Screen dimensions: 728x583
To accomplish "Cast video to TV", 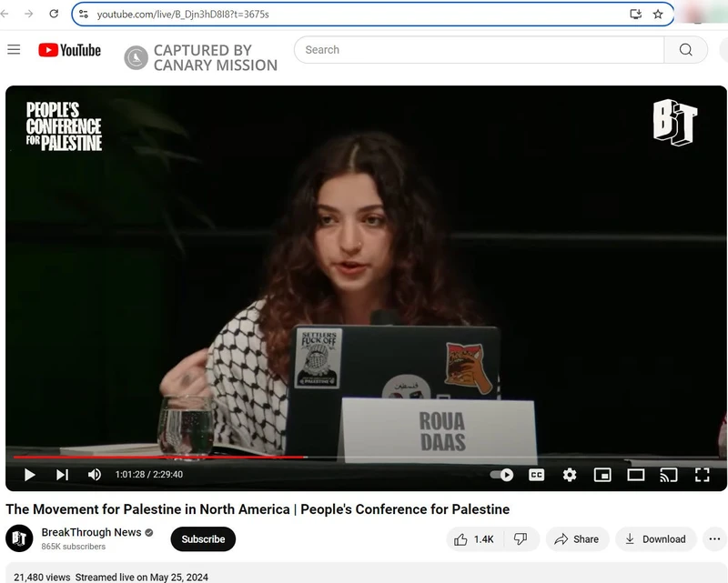I will coord(669,475).
